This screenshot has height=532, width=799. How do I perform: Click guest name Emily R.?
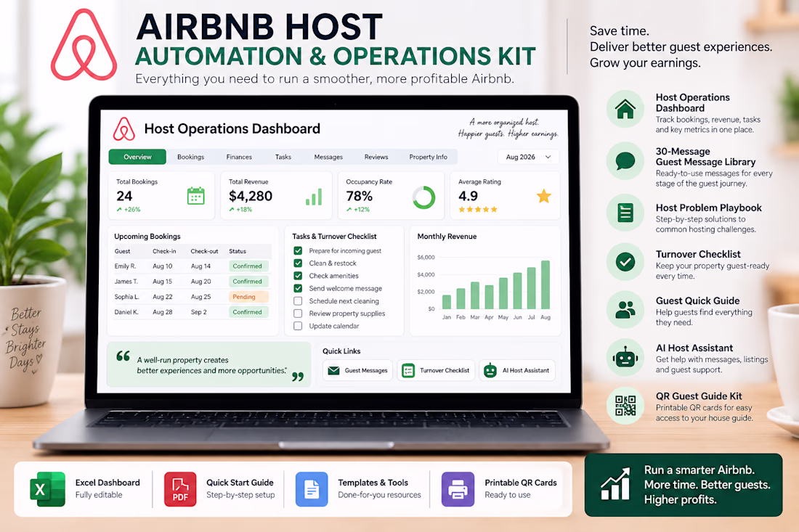click(125, 266)
